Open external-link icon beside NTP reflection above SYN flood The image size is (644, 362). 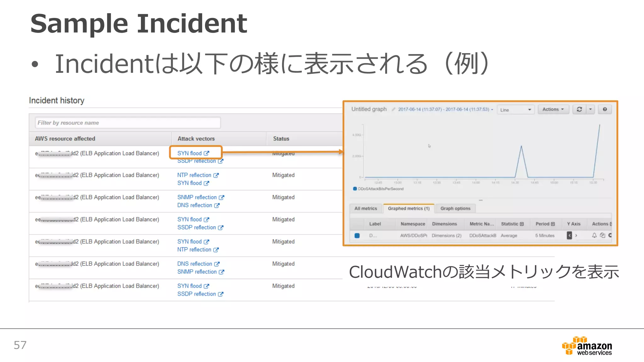(x=216, y=175)
